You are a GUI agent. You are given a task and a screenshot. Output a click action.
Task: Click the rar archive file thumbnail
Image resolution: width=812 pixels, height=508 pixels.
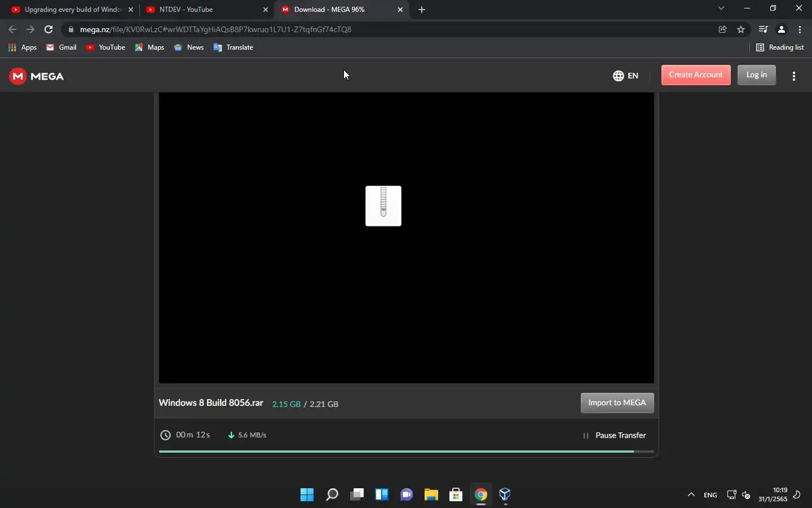coord(383,206)
